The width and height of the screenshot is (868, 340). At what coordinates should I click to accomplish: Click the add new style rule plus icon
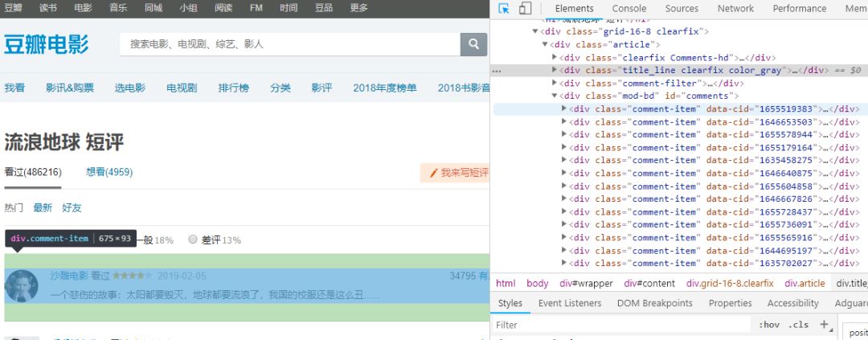coord(825,325)
